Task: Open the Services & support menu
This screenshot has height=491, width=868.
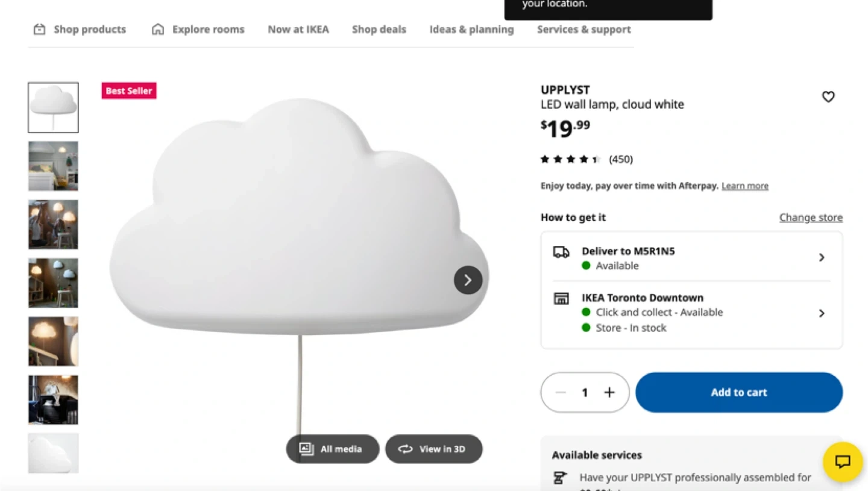Action: pyautogui.click(x=584, y=29)
